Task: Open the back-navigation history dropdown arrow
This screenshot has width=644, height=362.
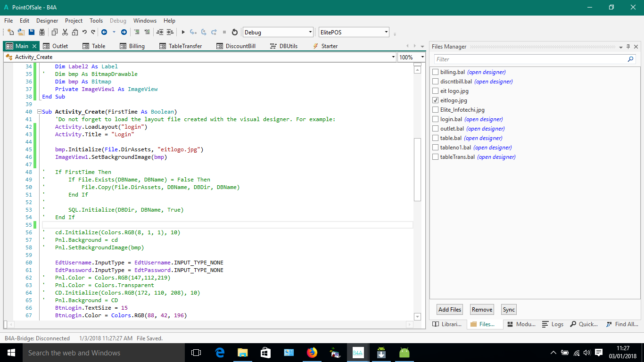Action: pyautogui.click(x=114, y=32)
